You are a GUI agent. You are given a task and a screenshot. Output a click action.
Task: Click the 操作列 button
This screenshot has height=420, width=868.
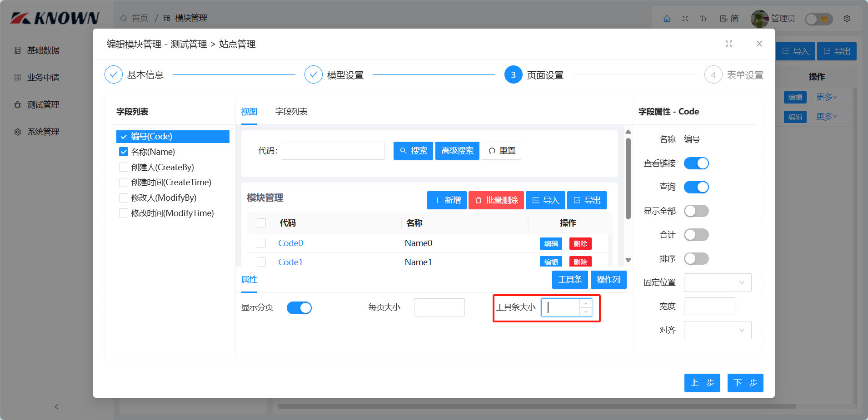(609, 280)
